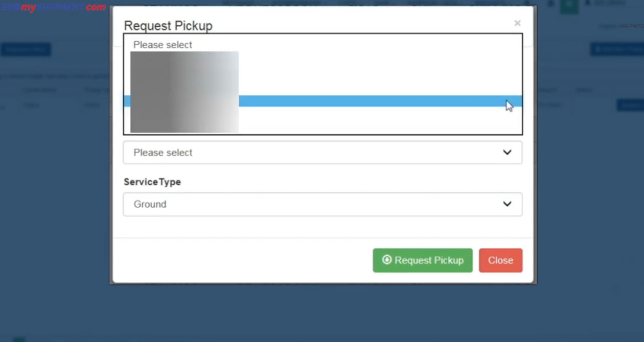Click the Request Pickup dialog title
This screenshot has width=644, height=342.
point(168,26)
